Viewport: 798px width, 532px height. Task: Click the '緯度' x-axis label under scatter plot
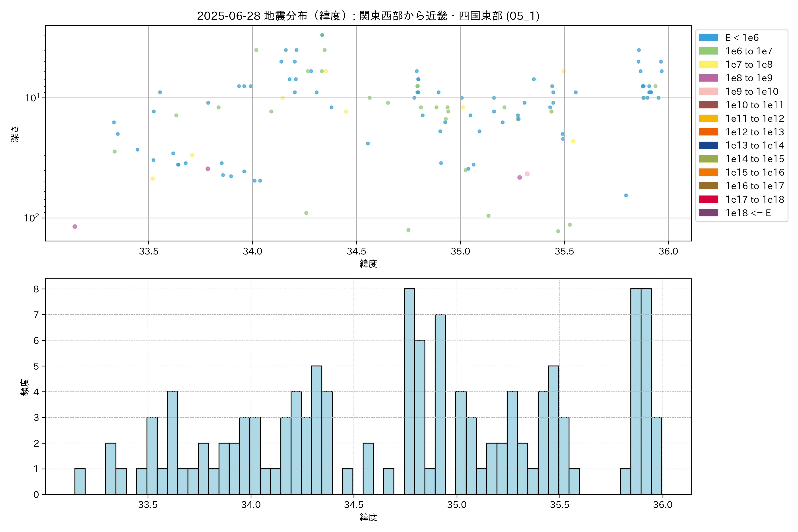tap(368, 264)
